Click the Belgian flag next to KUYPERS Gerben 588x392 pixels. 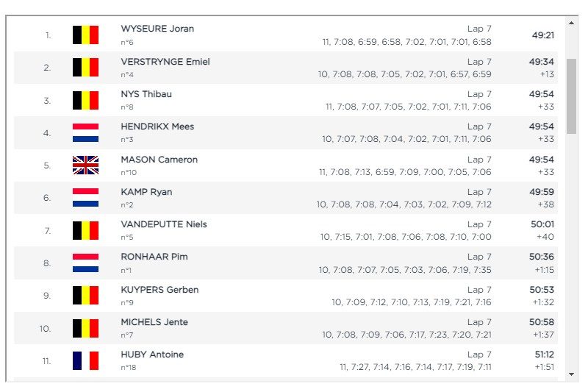pyautogui.click(x=85, y=295)
